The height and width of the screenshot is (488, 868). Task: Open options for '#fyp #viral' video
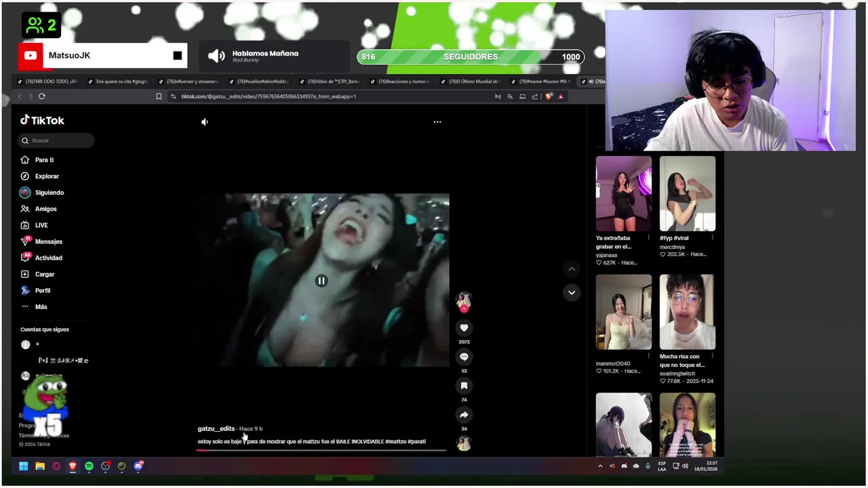(712, 238)
